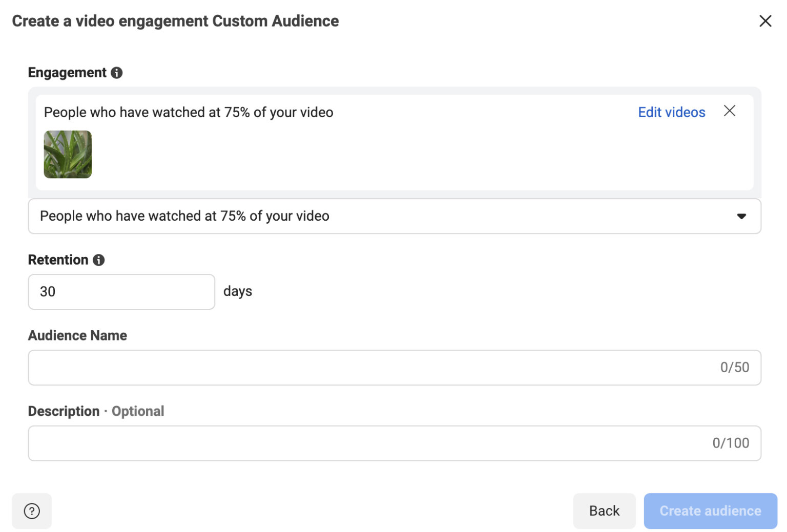Click the circled question mark help icon
Screen dimensions: 787x532
pos(31,510)
